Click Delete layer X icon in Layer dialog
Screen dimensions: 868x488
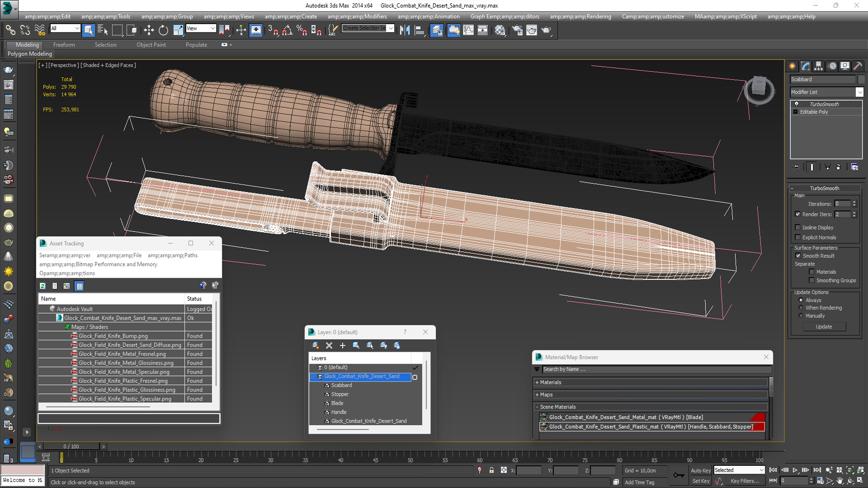click(329, 345)
